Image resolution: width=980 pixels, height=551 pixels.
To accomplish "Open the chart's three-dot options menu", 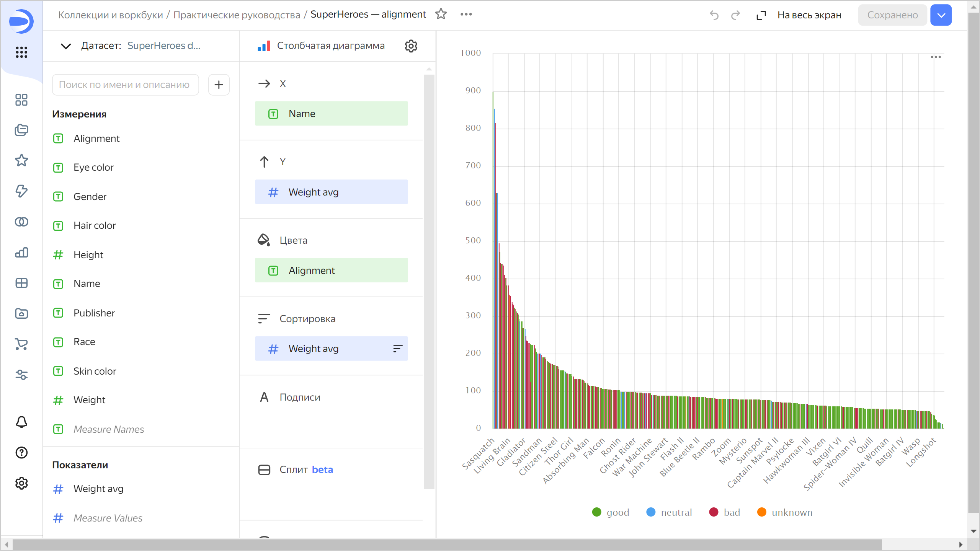I will click(936, 57).
